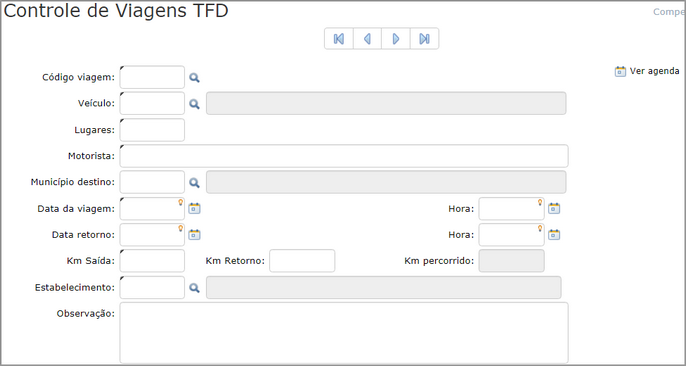Click the Hora field for trip departure
The width and height of the screenshot is (686, 366).
[511, 209]
